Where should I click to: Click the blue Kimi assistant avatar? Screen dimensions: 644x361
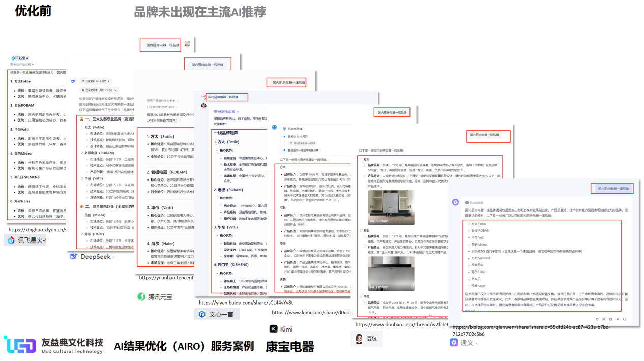[274, 127]
